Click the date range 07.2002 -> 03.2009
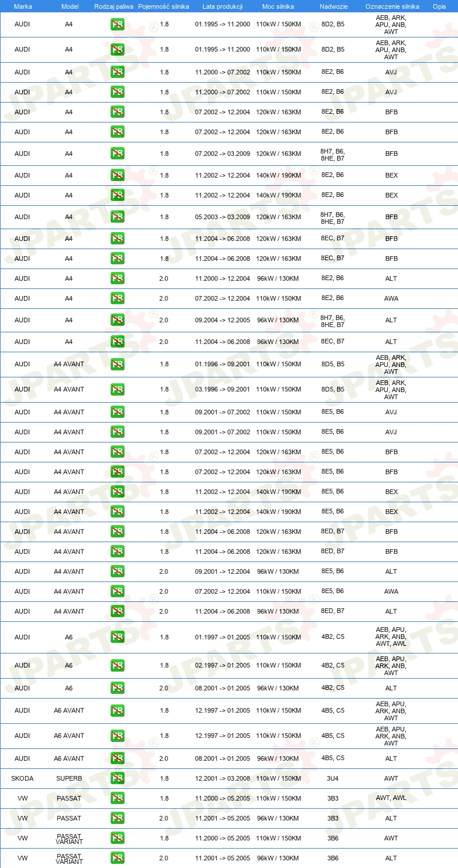 click(223, 154)
